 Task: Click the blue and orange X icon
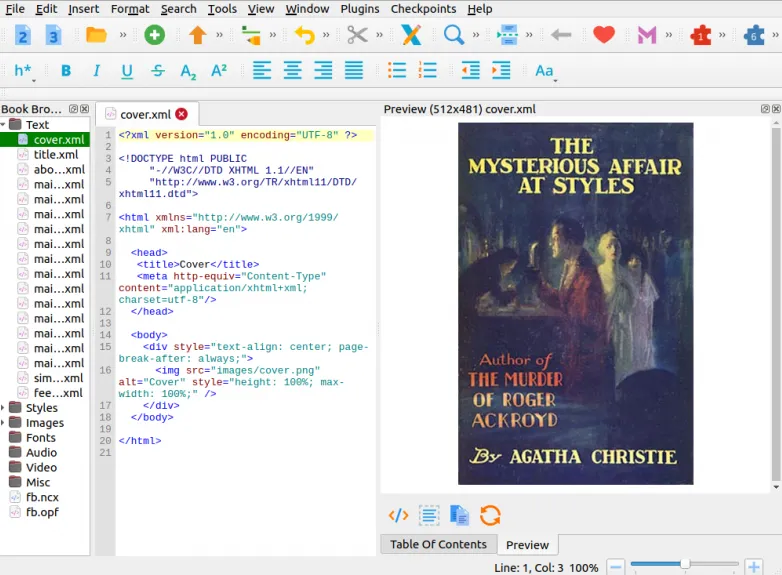pyautogui.click(x=411, y=35)
